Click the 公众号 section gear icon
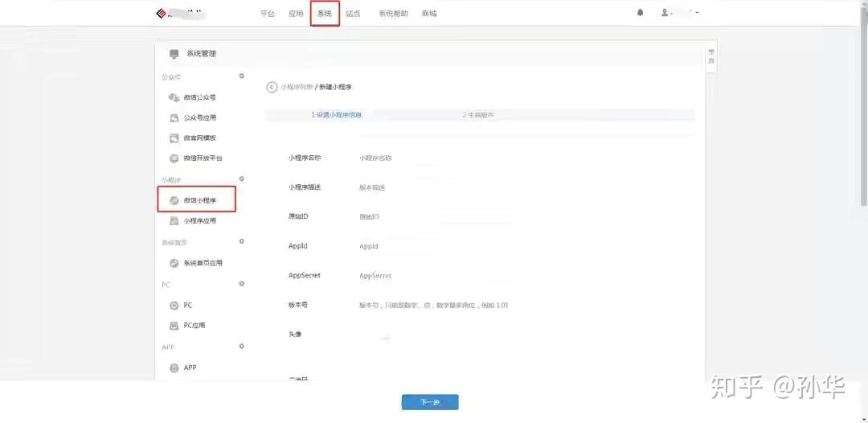868x423 pixels. (241, 76)
